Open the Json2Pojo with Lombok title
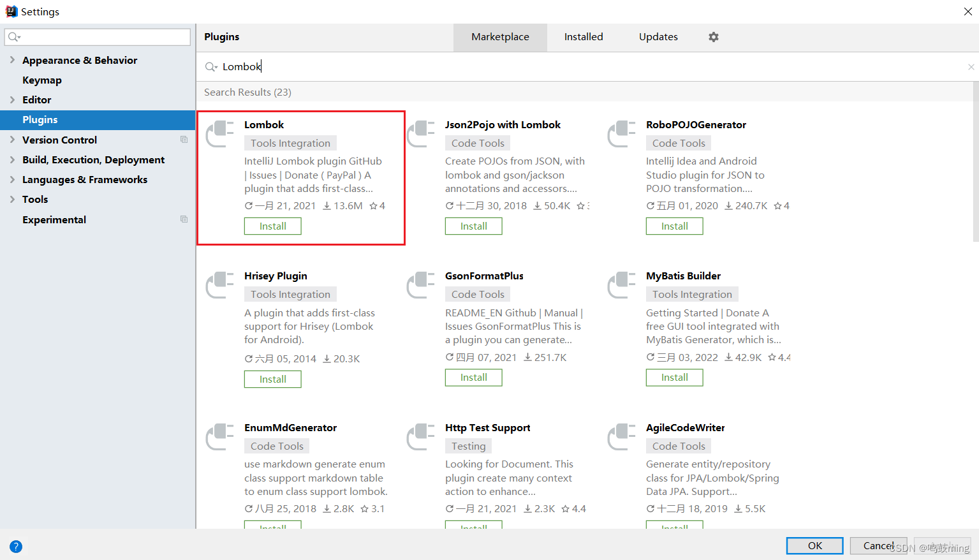The image size is (979, 560). coord(503,125)
